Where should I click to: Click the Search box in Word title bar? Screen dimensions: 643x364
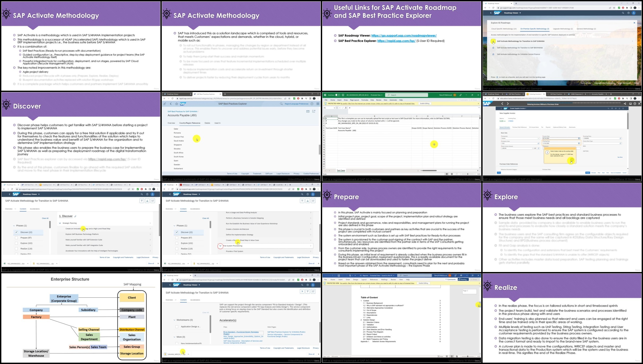414,275
